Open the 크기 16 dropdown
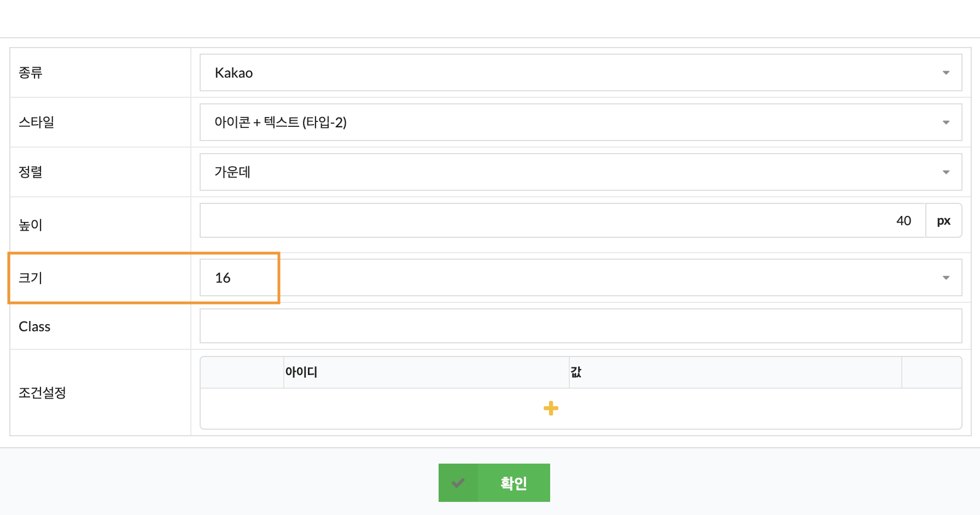 click(x=580, y=278)
